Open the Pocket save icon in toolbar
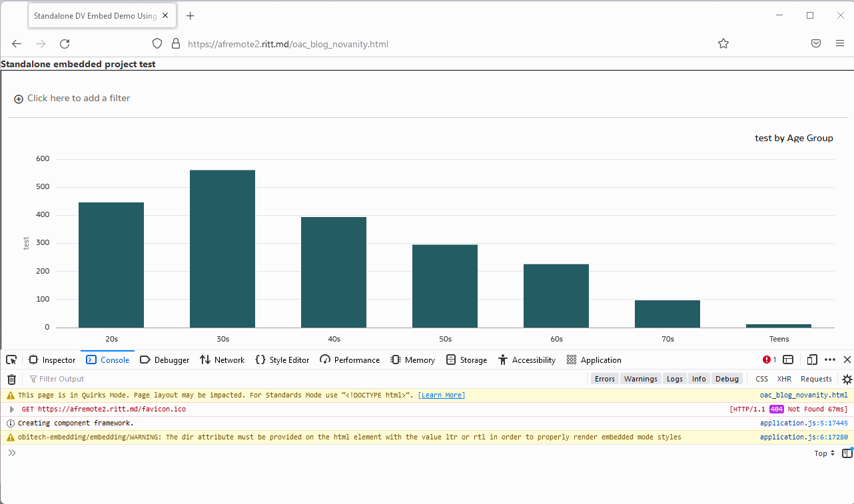This screenshot has width=854, height=504. (816, 44)
